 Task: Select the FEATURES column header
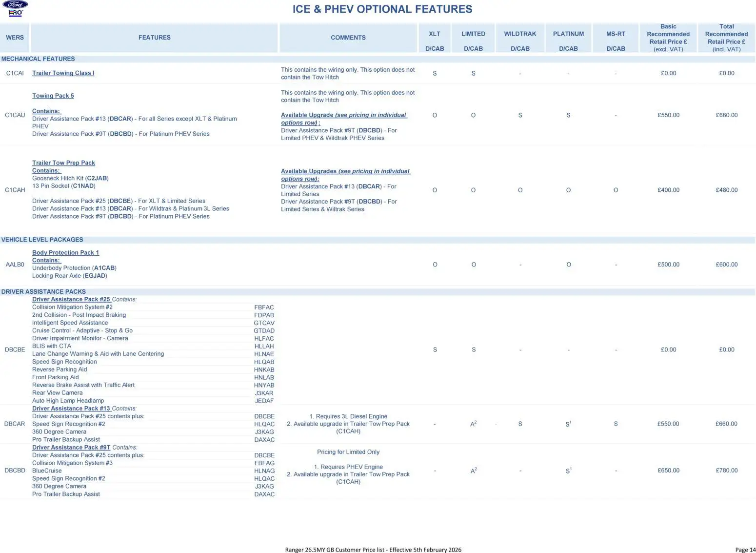(154, 38)
